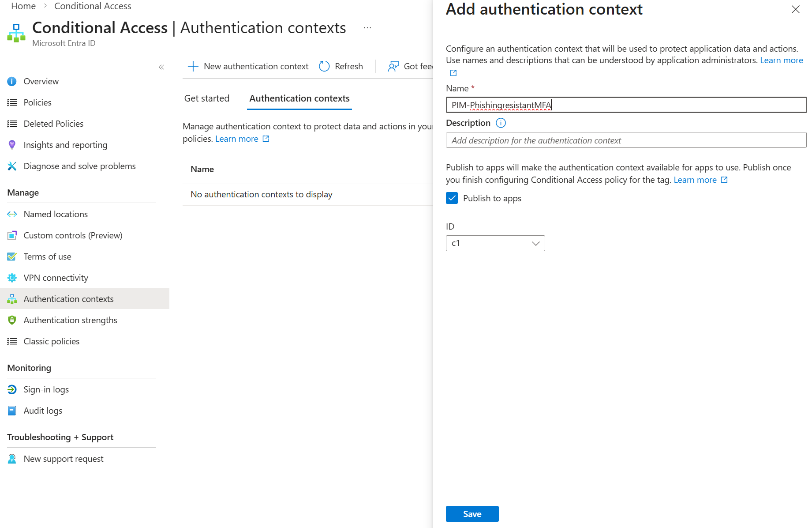Click the Description info tooltip icon
The image size is (812, 528).
pos(501,123)
